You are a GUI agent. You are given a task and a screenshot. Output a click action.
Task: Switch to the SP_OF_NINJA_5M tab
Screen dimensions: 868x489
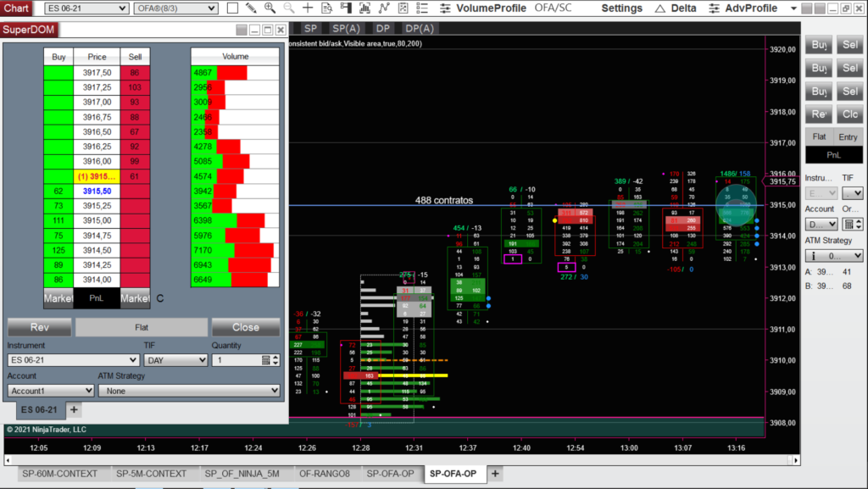tap(242, 474)
